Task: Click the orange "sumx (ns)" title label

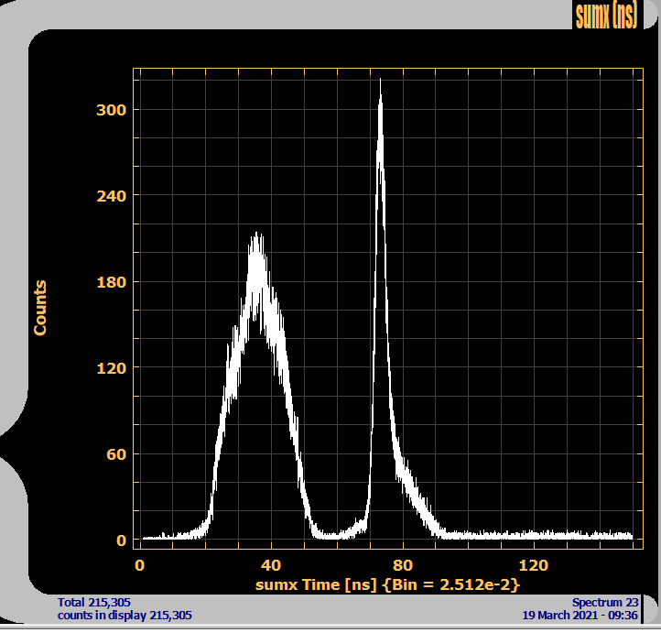Action: tap(604, 15)
